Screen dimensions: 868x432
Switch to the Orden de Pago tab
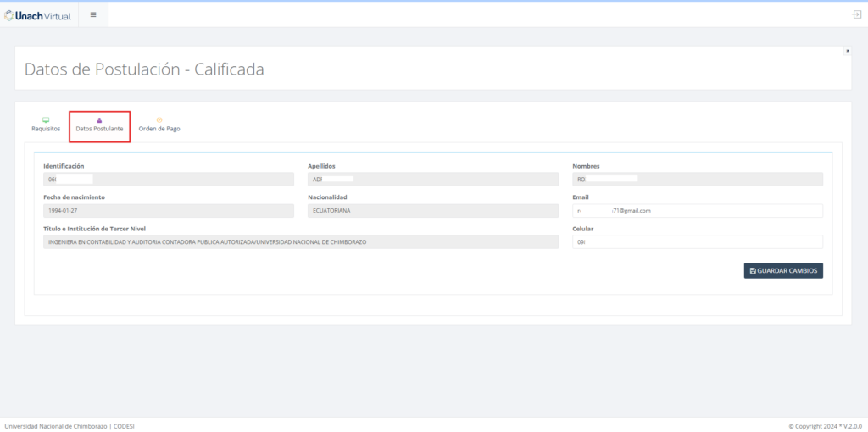pos(159,125)
